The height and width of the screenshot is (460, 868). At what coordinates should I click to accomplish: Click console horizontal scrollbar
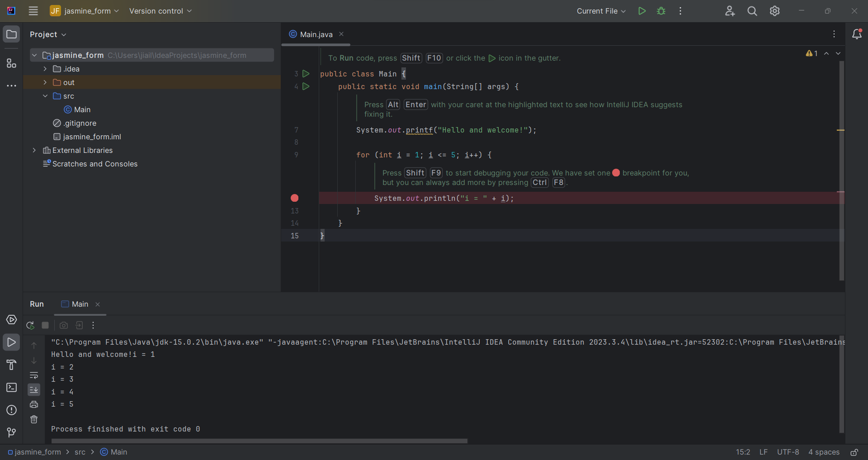259,441
